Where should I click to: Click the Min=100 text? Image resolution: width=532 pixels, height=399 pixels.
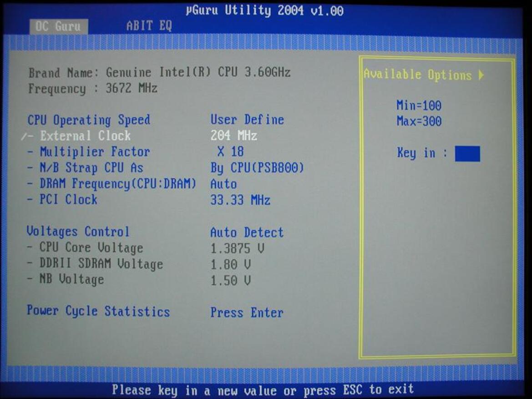419,105
